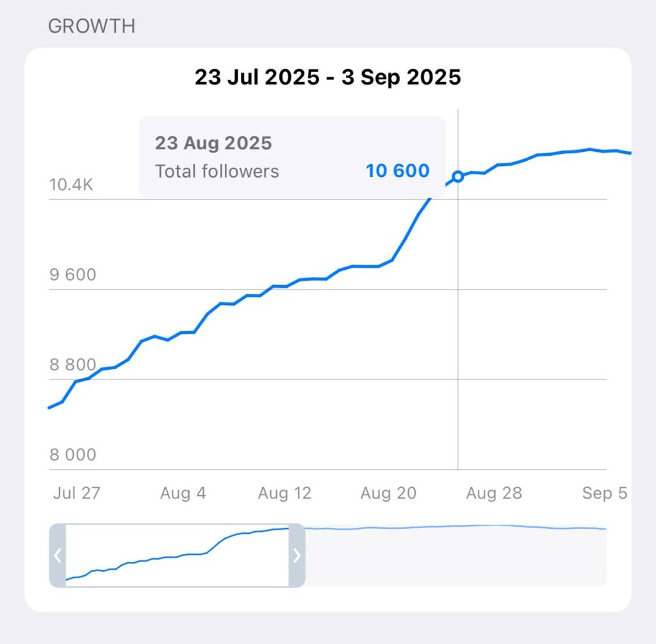Click the 9 600 y-axis label
Viewport: 656px width, 644px height.
pyautogui.click(x=72, y=275)
